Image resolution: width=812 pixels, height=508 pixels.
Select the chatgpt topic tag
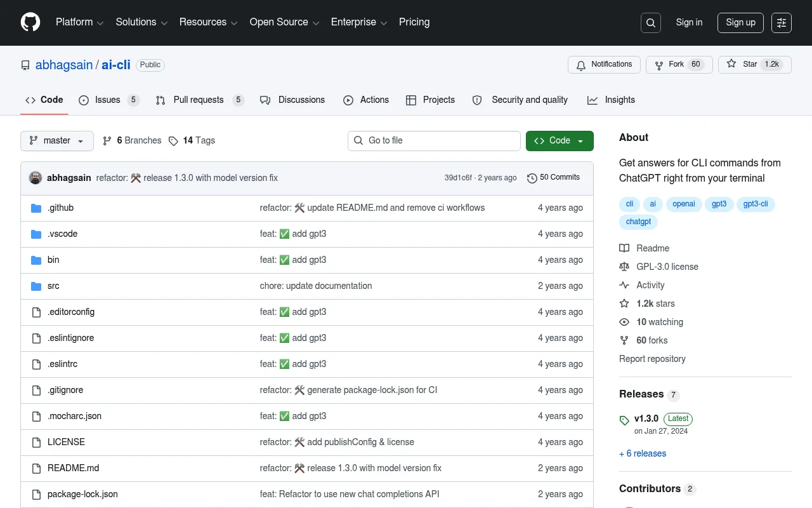point(638,222)
